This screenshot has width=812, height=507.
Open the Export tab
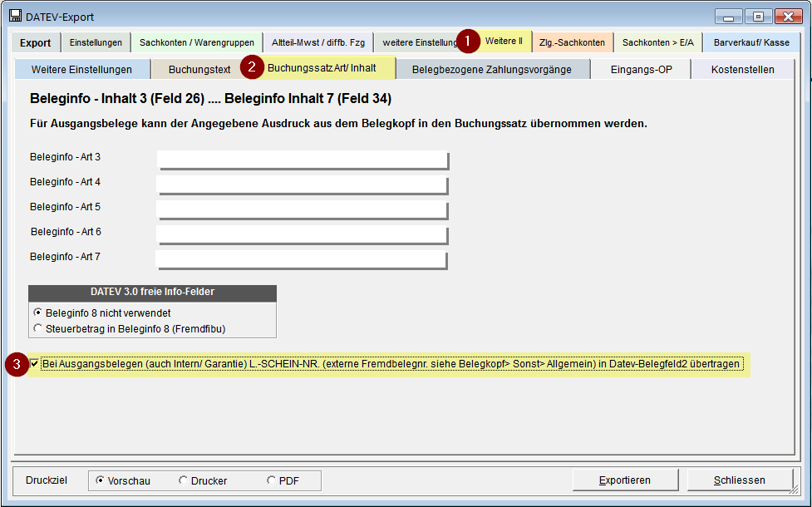click(x=35, y=43)
